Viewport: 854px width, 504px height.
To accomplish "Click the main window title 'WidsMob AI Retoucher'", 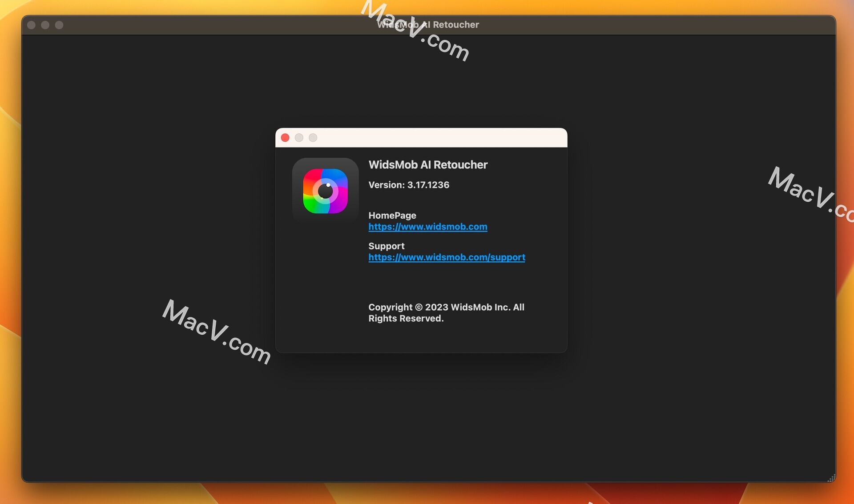I will 428,25.
